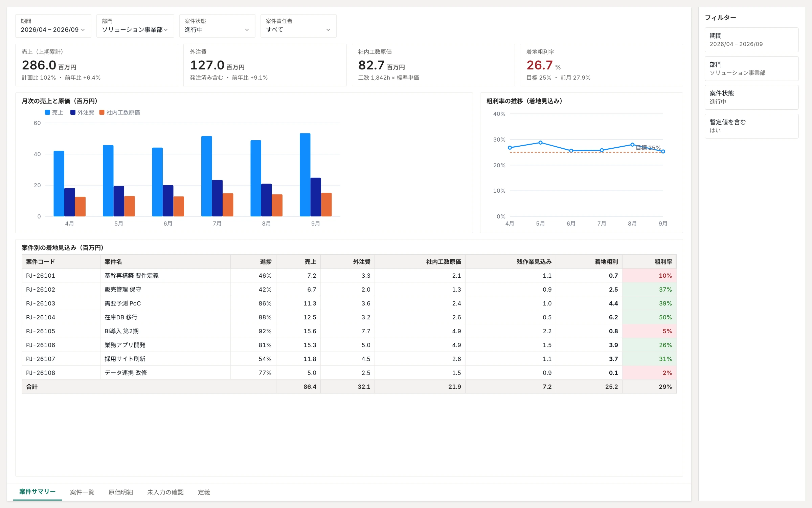Click the データ連携 改修 project name

(x=126, y=373)
